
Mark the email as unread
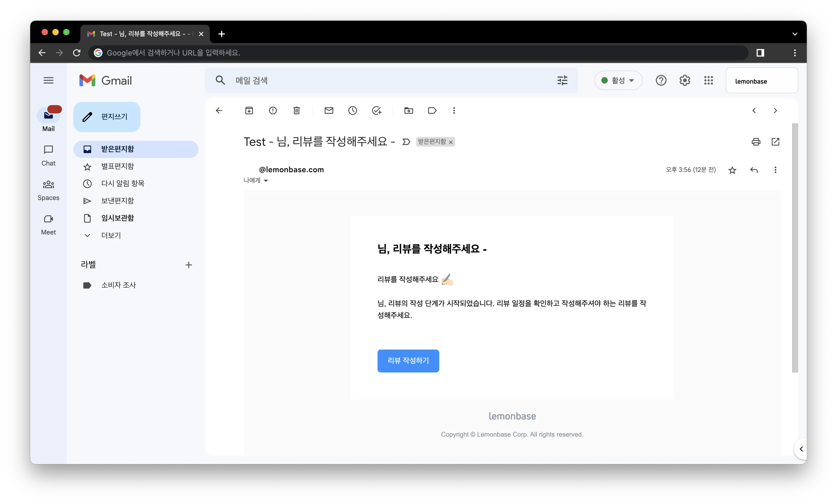coord(329,111)
